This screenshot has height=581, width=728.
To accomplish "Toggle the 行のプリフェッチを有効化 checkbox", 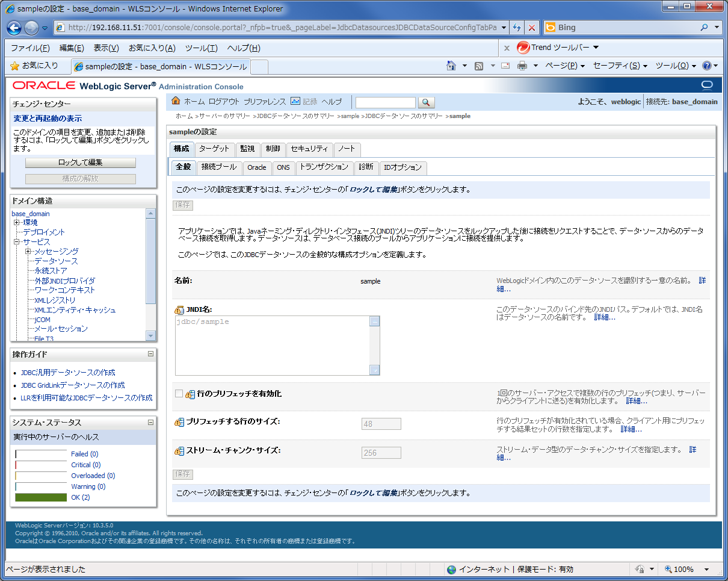I will (179, 393).
